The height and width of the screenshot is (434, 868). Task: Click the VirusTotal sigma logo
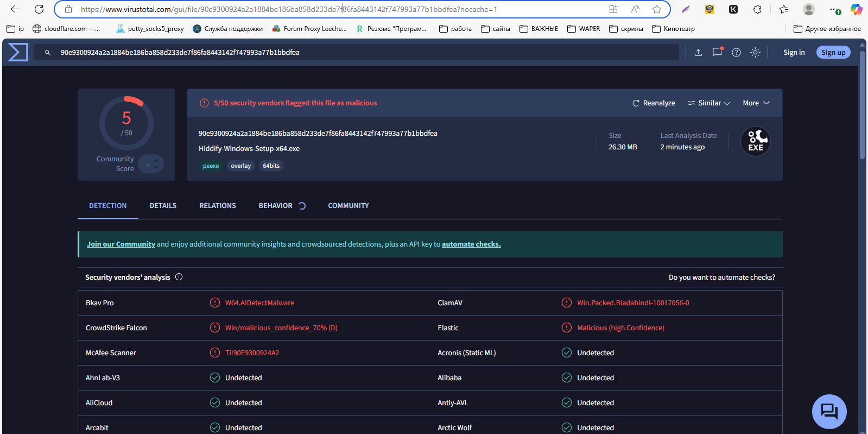(x=18, y=52)
